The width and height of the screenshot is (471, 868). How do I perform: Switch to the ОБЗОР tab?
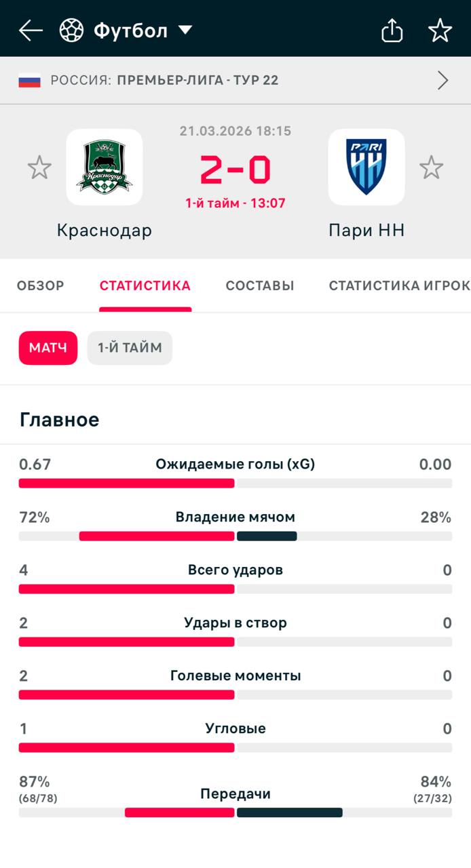pos(41,285)
